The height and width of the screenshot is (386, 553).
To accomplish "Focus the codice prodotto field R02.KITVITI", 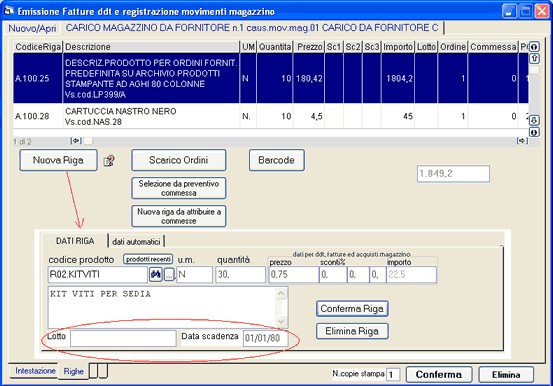I will [97, 275].
